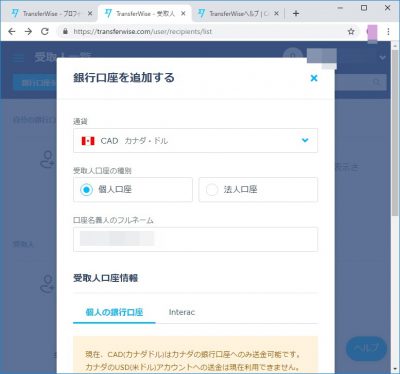Open the hamburger menu behind the dialog
This screenshot has height=374, width=400.
pos(18,58)
